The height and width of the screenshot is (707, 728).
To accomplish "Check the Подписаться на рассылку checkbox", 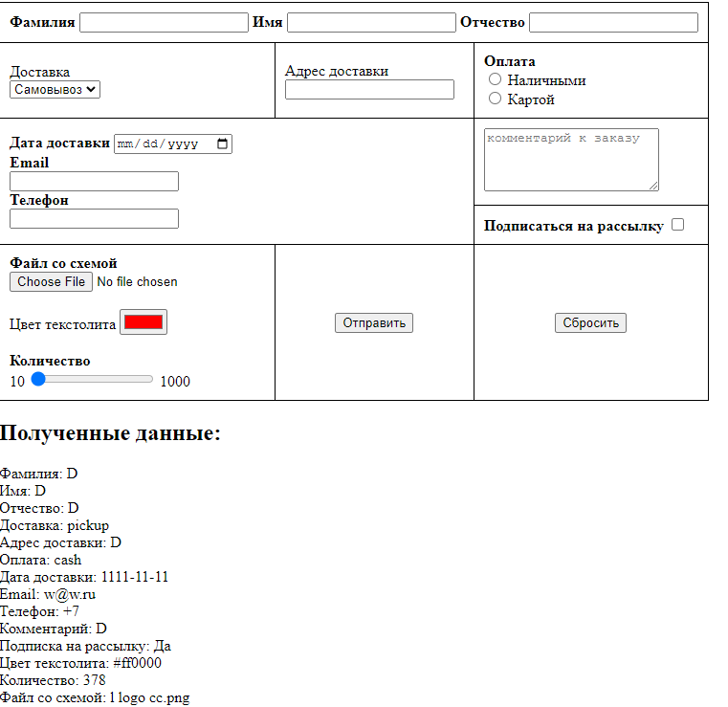I will click(x=678, y=225).
